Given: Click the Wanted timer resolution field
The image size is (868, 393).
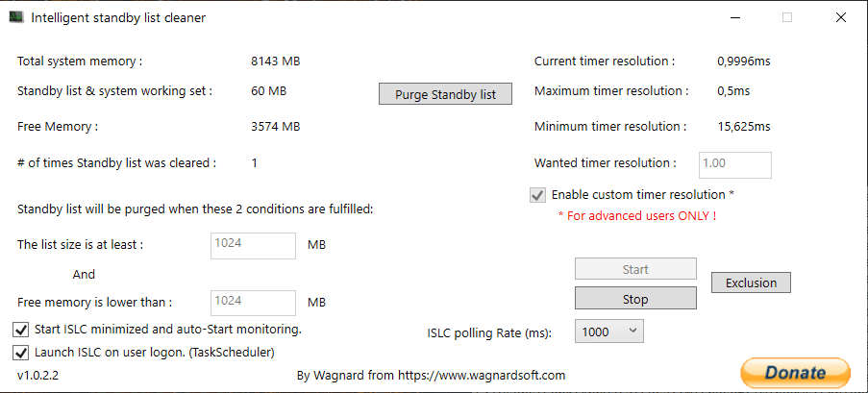Looking at the screenshot, I should click(735, 164).
